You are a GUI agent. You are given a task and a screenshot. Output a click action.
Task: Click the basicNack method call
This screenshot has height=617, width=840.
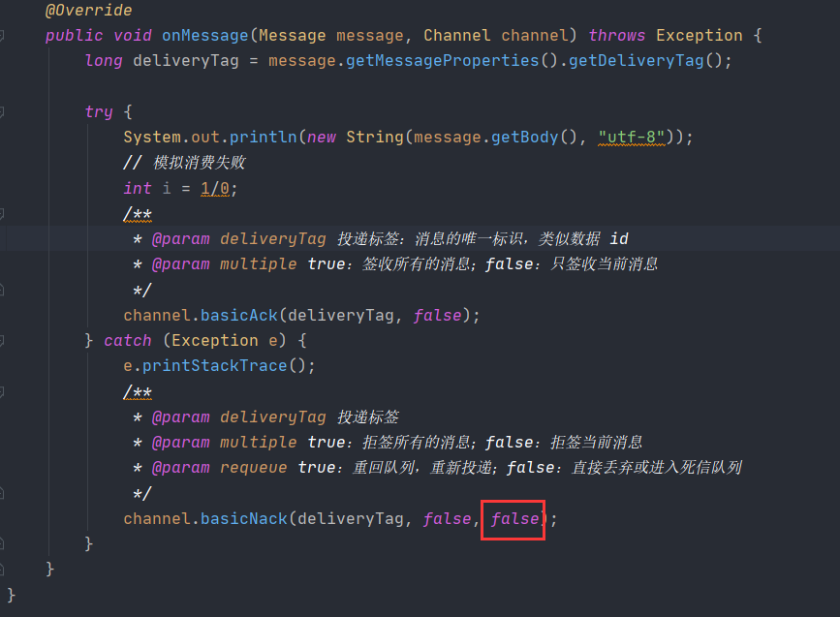click(244, 518)
